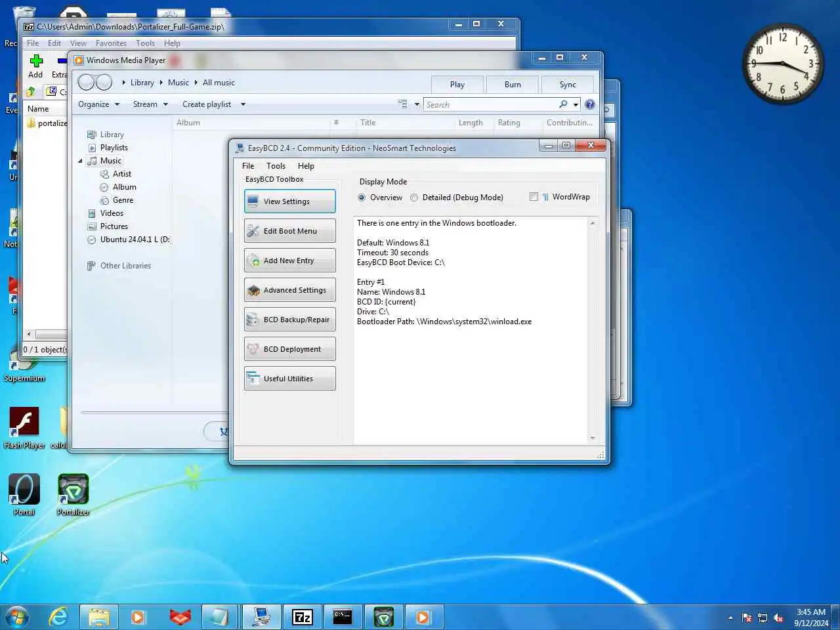Click Media Player back navigation button

(x=87, y=82)
